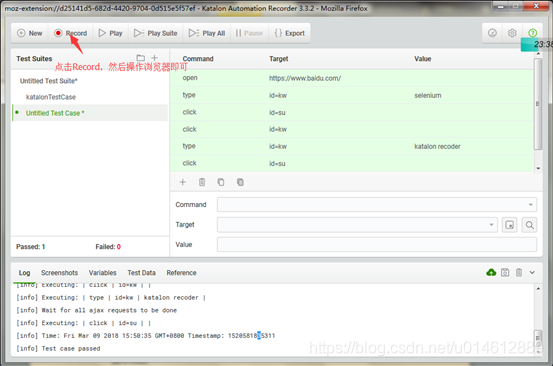Close the Katalon Recorder window
This screenshot has height=366, width=553.
pos(536,6)
